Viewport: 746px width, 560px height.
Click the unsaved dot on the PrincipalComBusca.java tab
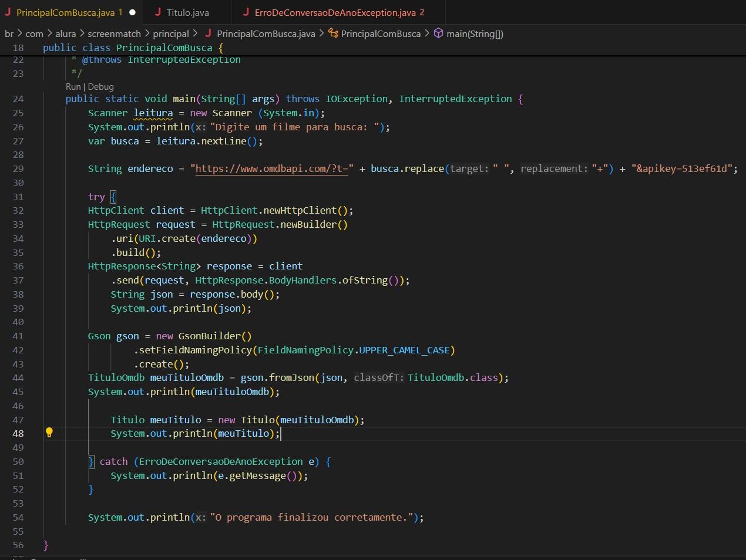pos(132,12)
